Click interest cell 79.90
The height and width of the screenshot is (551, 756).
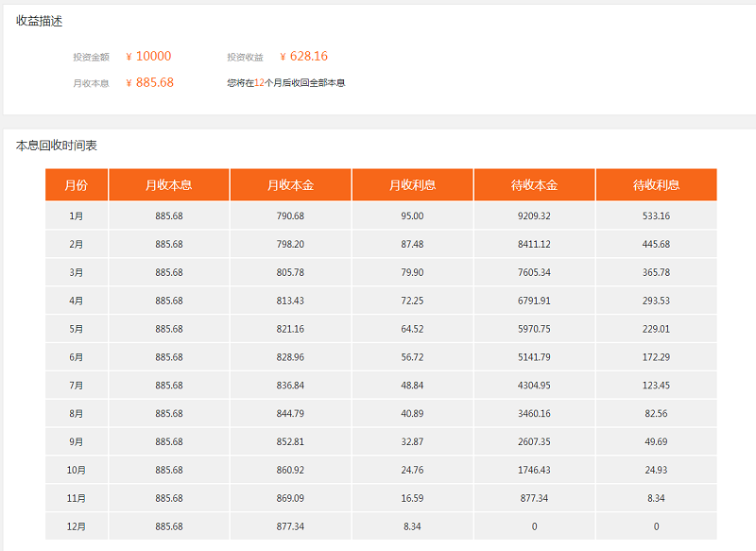click(412, 272)
